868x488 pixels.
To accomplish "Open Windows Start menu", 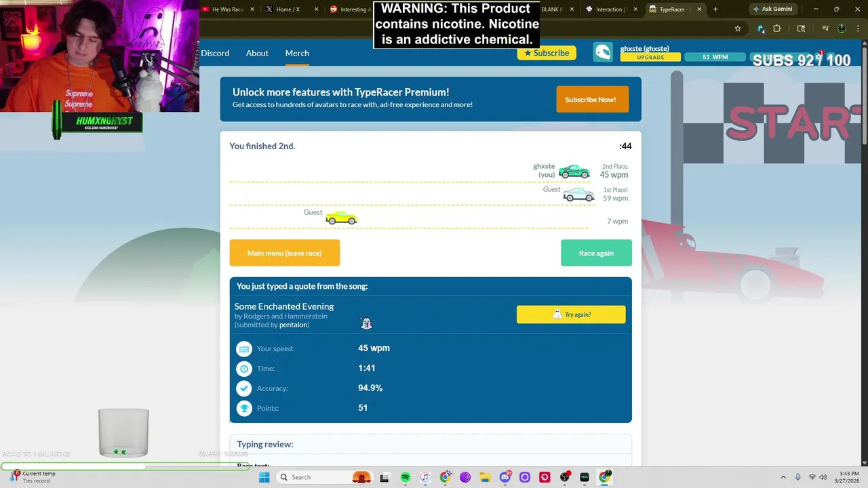I will (x=264, y=477).
